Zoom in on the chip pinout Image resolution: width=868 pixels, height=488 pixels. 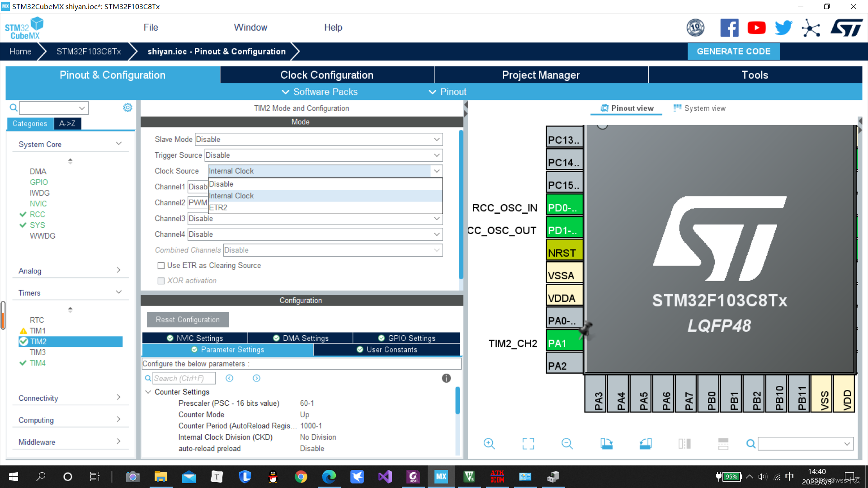click(x=489, y=444)
